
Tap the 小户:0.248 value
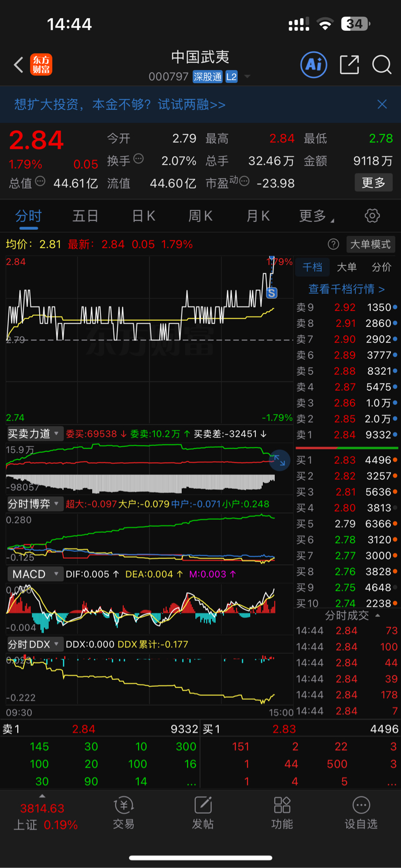tap(246, 504)
